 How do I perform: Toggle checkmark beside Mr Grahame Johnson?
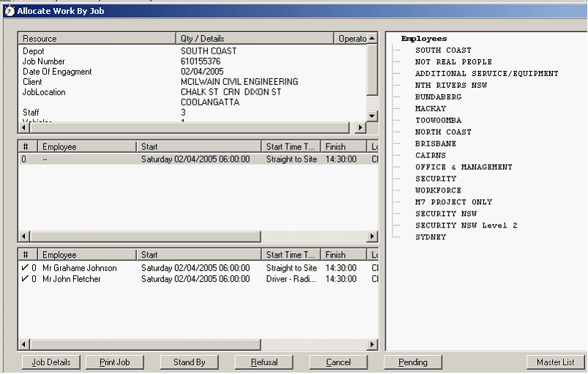[24, 268]
